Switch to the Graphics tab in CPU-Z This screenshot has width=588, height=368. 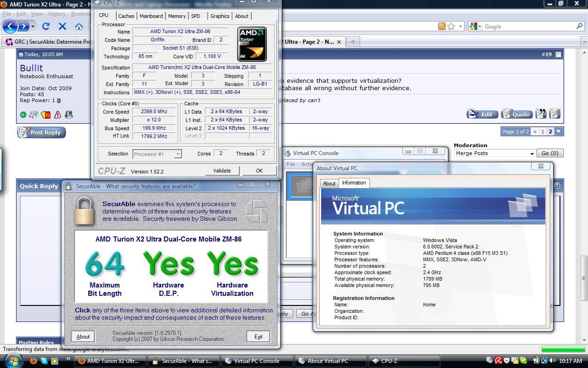pyautogui.click(x=220, y=16)
